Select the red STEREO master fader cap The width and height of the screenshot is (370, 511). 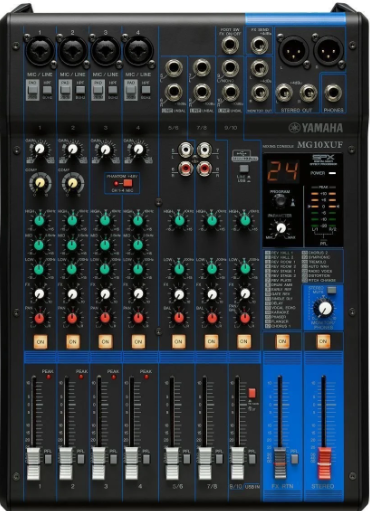pos(324,464)
